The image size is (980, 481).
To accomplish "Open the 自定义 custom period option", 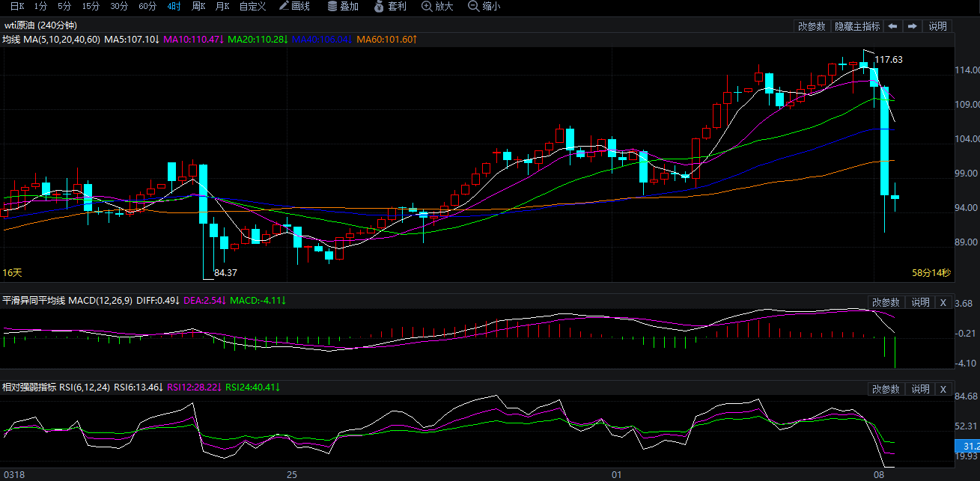I will coord(252,6).
